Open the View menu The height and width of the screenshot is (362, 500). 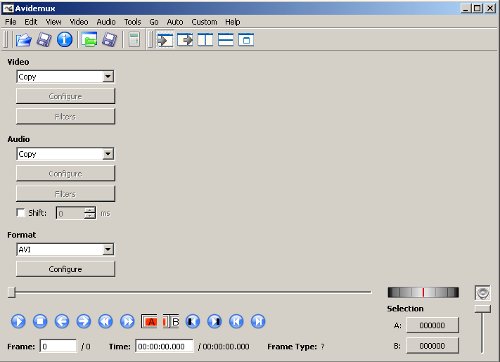pyautogui.click(x=53, y=22)
